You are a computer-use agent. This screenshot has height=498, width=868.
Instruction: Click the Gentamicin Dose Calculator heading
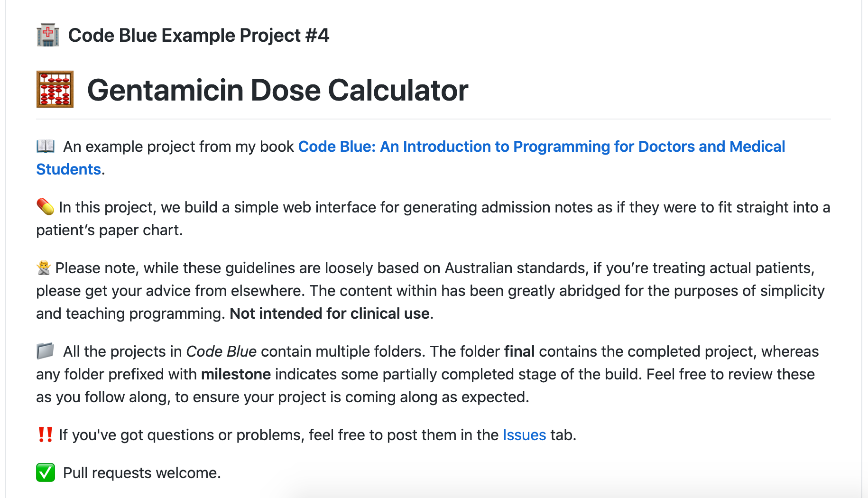(277, 90)
